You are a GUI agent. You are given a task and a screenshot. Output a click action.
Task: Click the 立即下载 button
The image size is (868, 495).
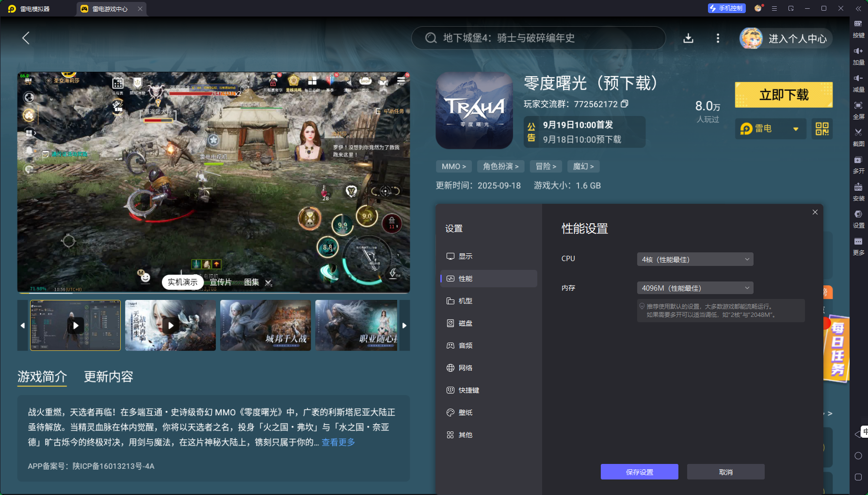pos(783,95)
